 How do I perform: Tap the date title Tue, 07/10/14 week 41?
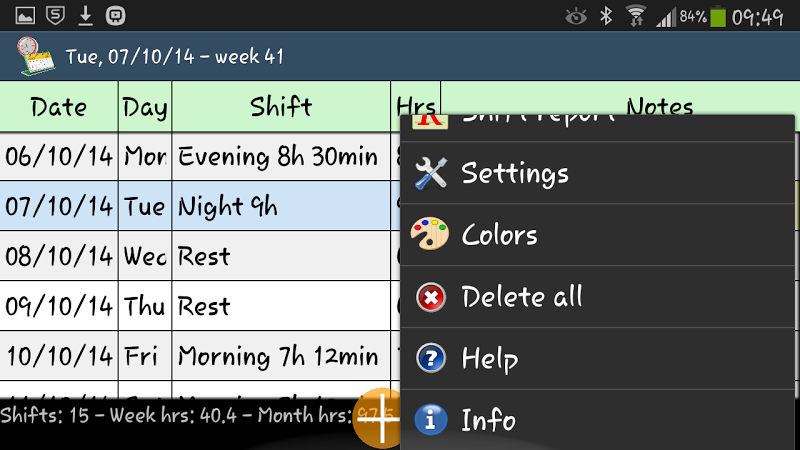[174, 57]
